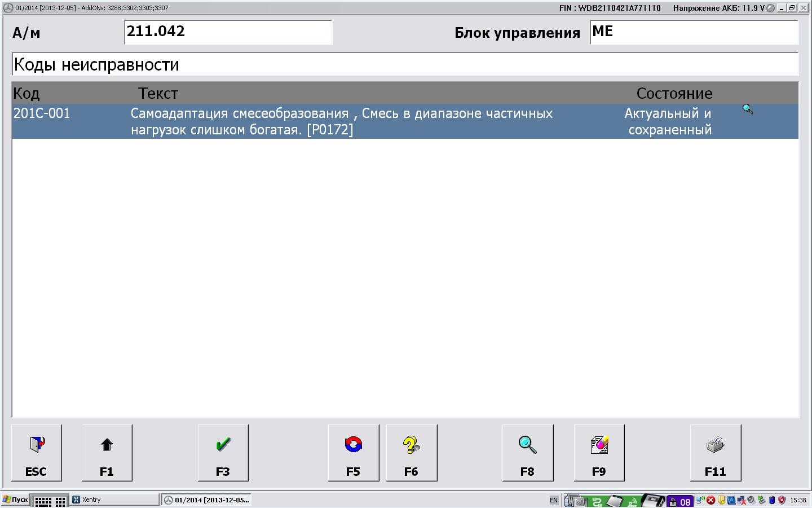Click the F5 red-blue refresh button
Screen dimensions: 812x508
[x=354, y=453]
